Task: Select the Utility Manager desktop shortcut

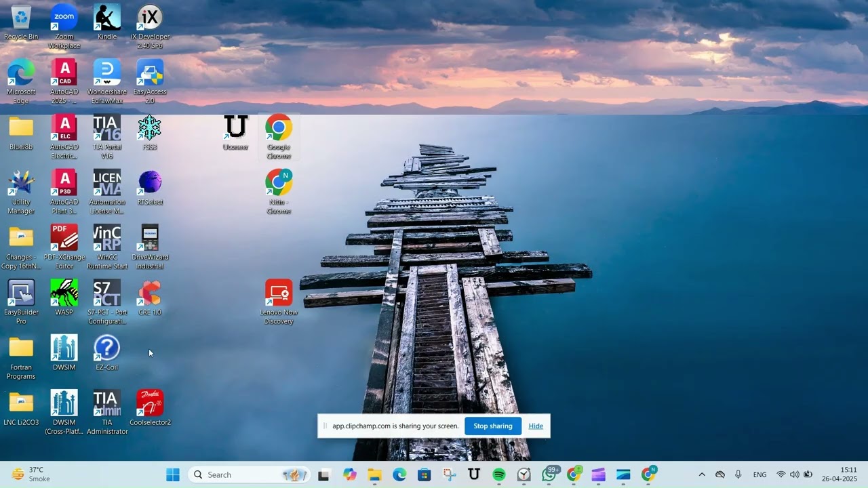Action: pos(21,192)
